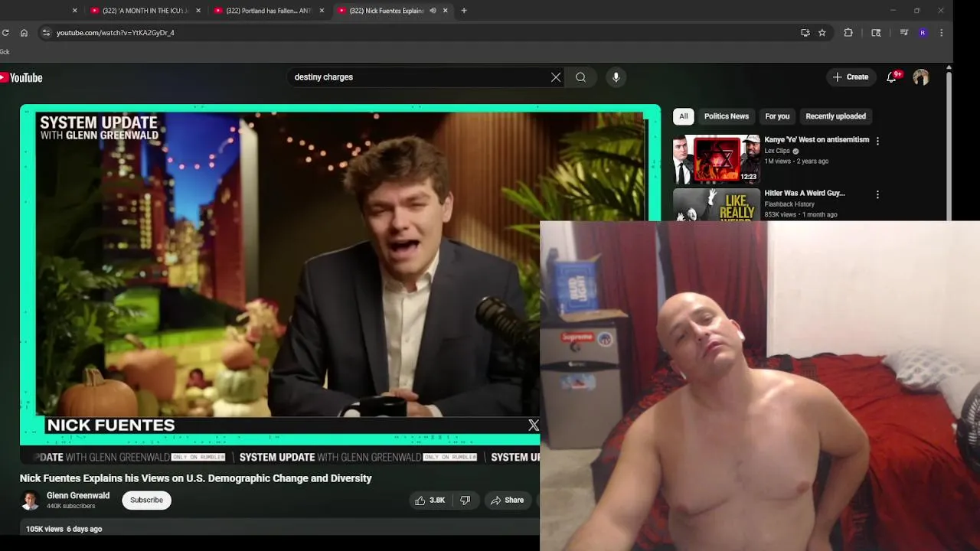Click the video title text
980x551 pixels.
pos(195,478)
